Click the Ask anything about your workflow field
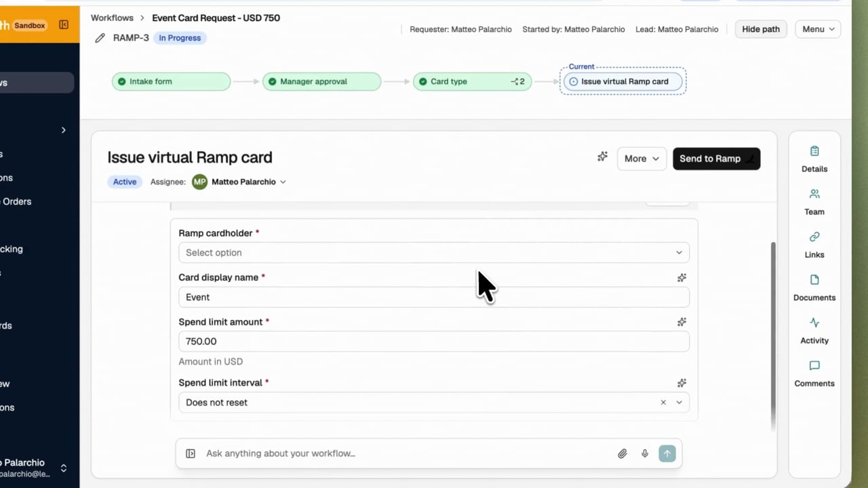 tap(407, 453)
